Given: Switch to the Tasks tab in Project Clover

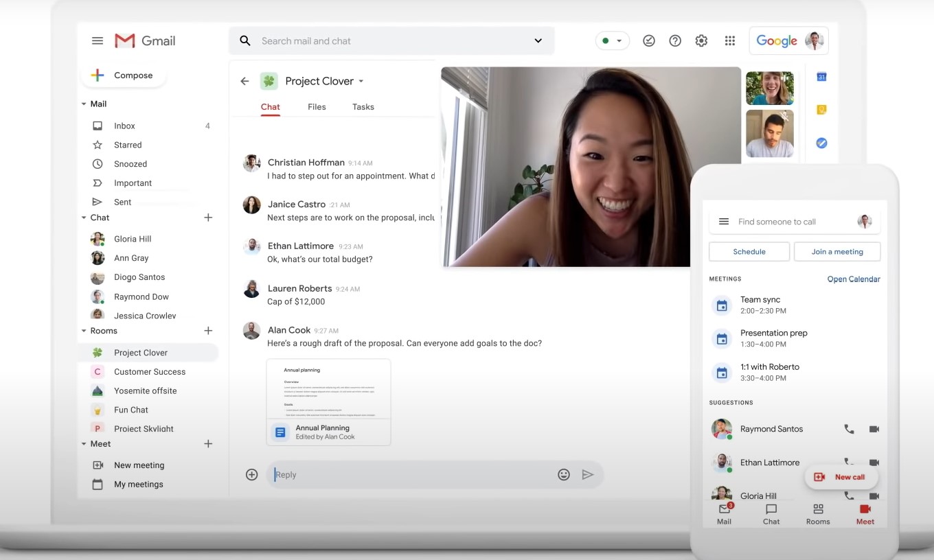Looking at the screenshot, I should [x=363, y=107].
